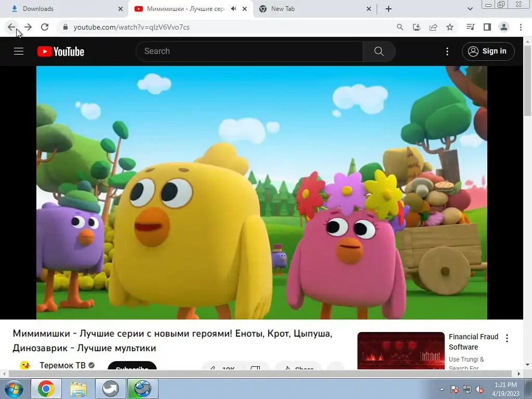Click the gray arrow app in taskbar
The image size is (532, 399).
[111, 389]
